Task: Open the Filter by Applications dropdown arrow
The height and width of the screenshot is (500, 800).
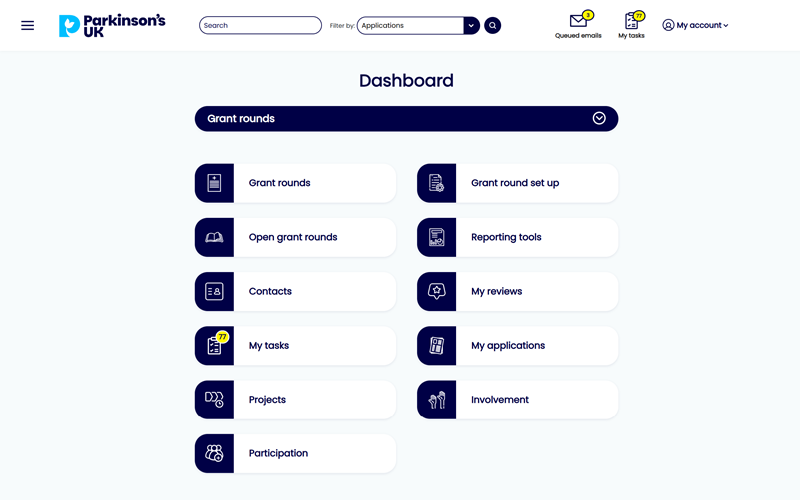Action: pyautogui.click(x=471, y=26)
